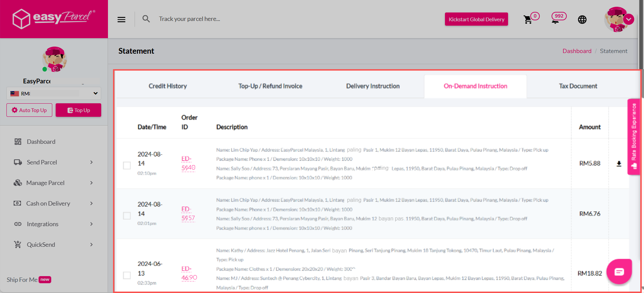Click the Order ID column header
Screen dimensions: 644x293
click(189, 122)
